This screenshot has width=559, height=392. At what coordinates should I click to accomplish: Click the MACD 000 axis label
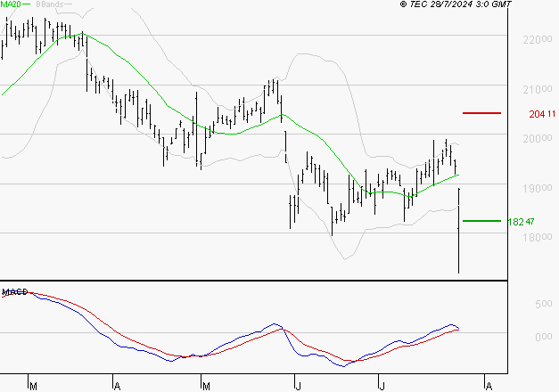point(543,337)
